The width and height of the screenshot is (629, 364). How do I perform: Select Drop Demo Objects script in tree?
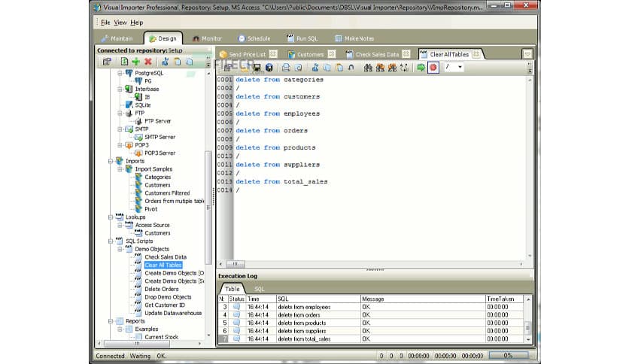pyautogui.click(x=168, y=297)
